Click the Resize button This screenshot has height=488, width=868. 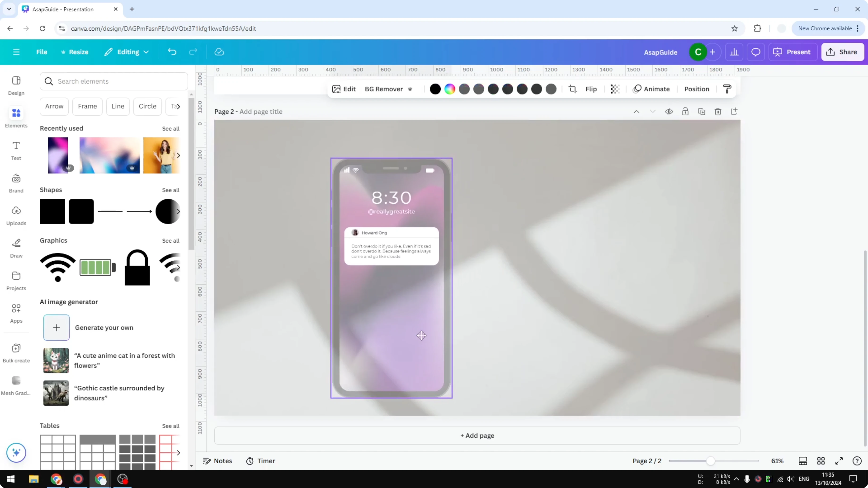click(75, 52)
